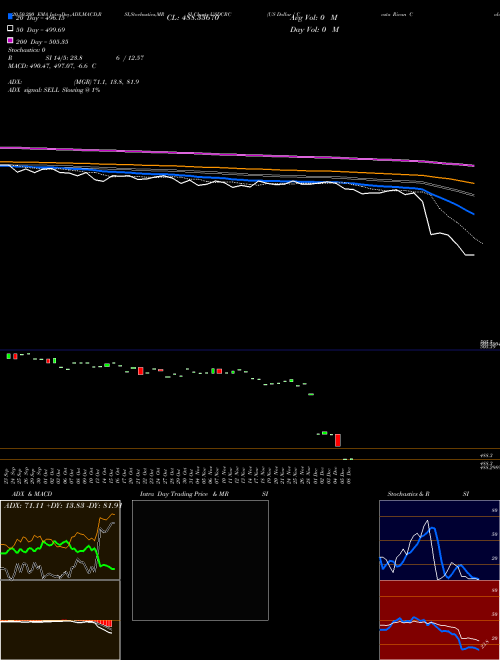Open the blue-background Stochastics chart
The height and width of the screenshot is (660, 500).
439,540
